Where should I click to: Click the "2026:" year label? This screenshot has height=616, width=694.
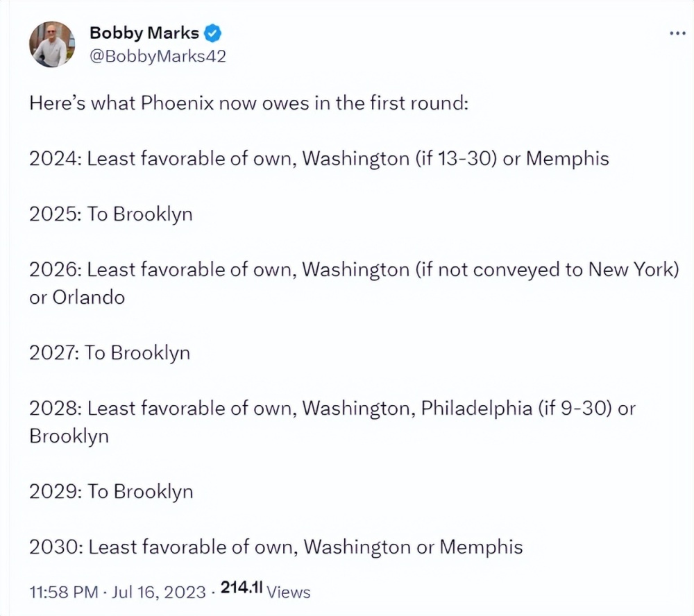pos(56,269)
